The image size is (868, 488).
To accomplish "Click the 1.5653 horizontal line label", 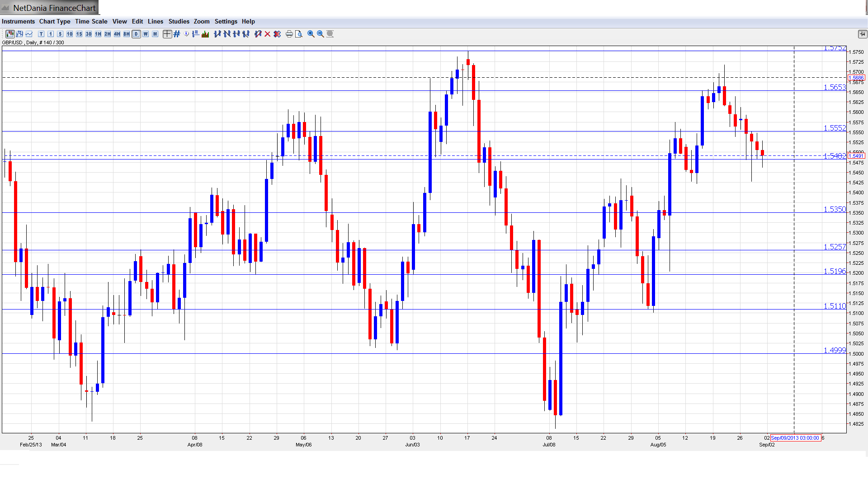I will 834,87.
